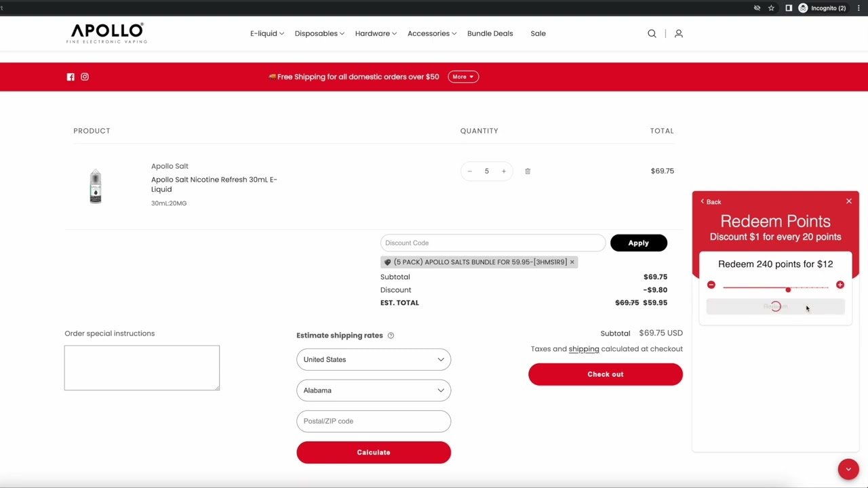868x488 pixels.
Task: Click the Calculate shipping button
Action: click(x=374, y=452)
